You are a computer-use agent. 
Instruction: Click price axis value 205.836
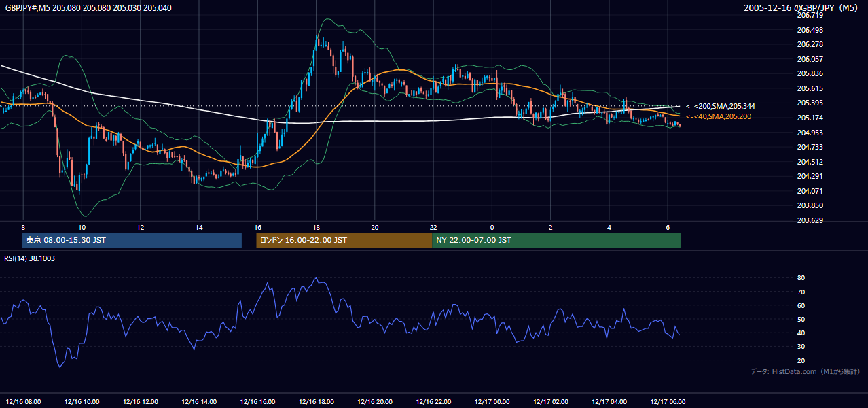[810, 73]
